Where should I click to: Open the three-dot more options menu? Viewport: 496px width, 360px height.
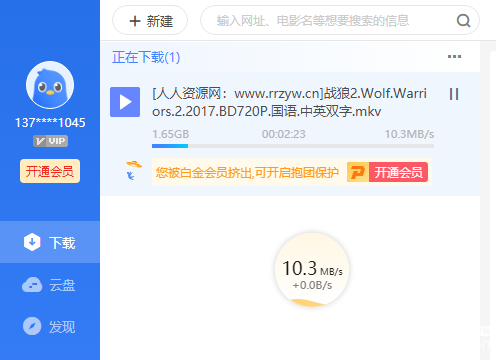tap(454, 57)
